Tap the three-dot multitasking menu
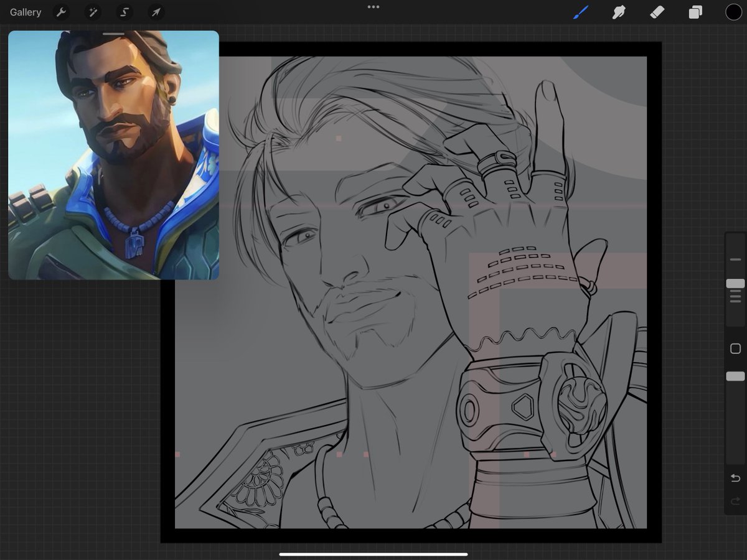The image size is (747, 560). pos(374,7)
